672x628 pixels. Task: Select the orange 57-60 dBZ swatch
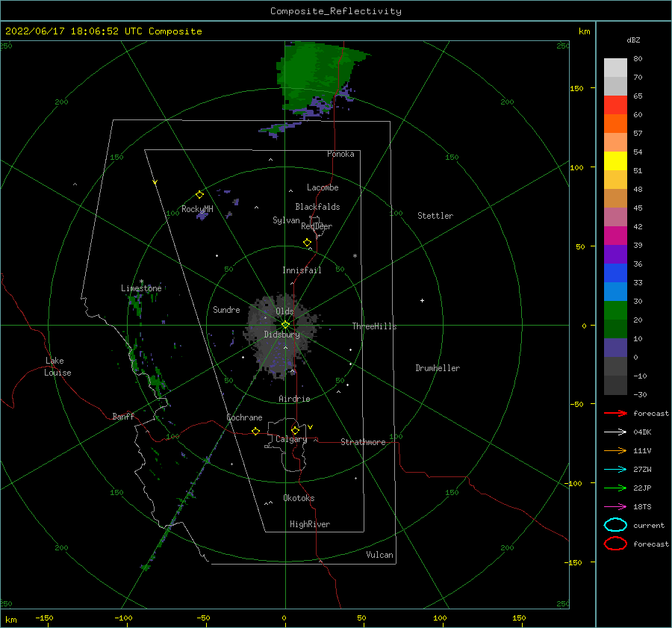(615, 124)
